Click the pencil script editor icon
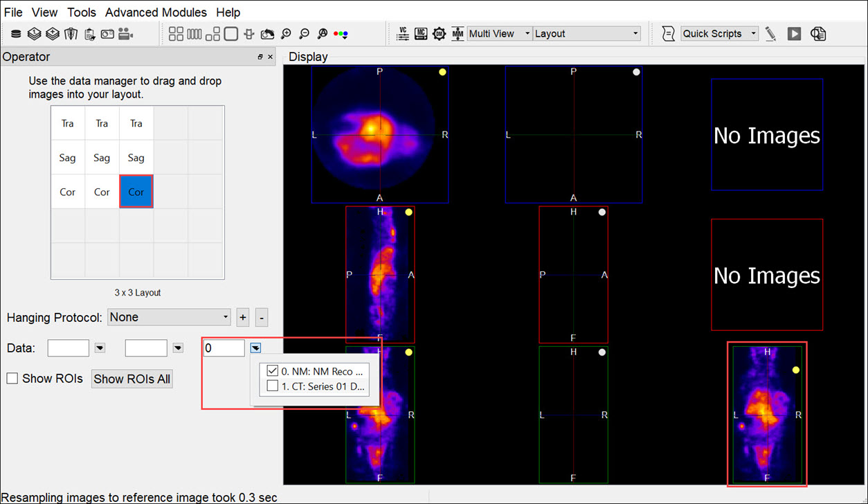This screenshot has width=868, height=504. click(770, 33)
